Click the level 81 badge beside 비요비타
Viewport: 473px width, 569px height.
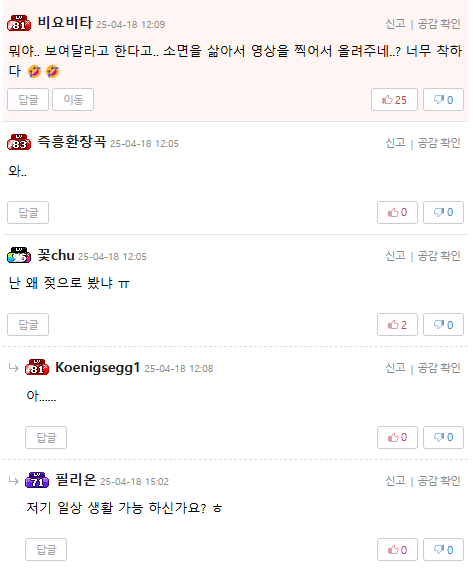[x=19, y=23]
